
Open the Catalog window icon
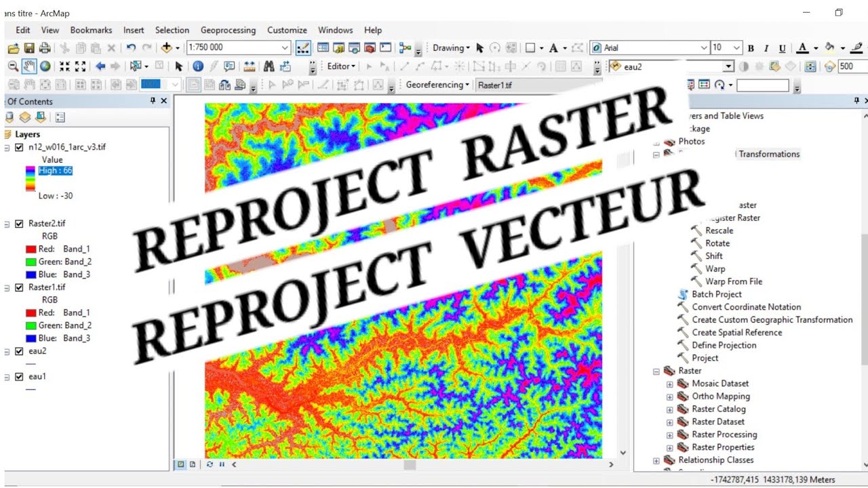pos(338,48)
